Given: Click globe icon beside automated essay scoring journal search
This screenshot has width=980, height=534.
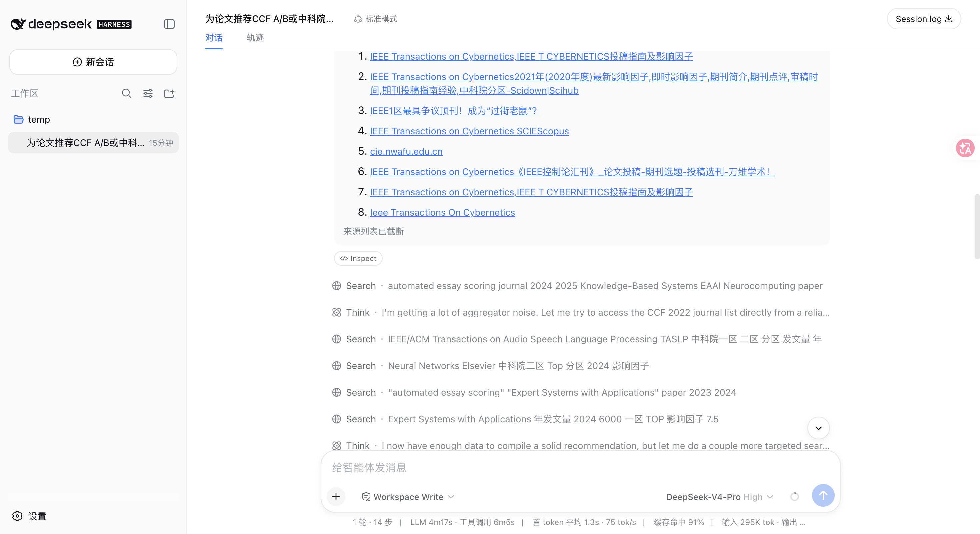Looking at the screenshot, I should tap(337, 286).
